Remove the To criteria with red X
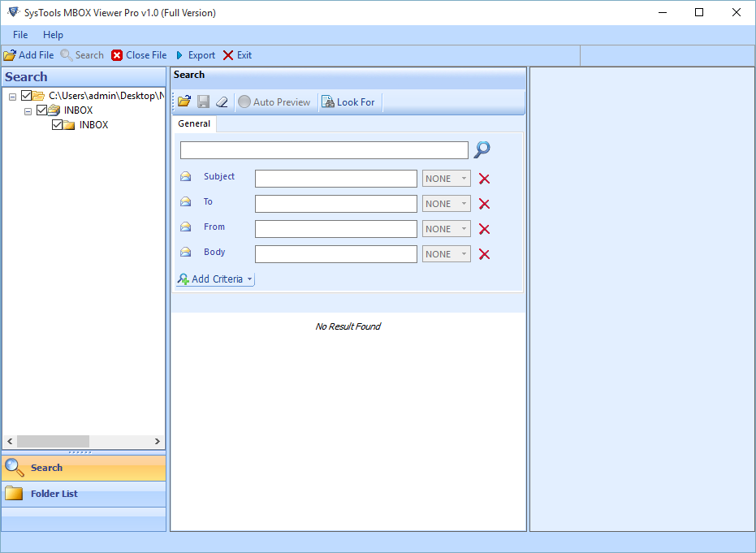This screenshot has height=553, width=756. [484, 204]
